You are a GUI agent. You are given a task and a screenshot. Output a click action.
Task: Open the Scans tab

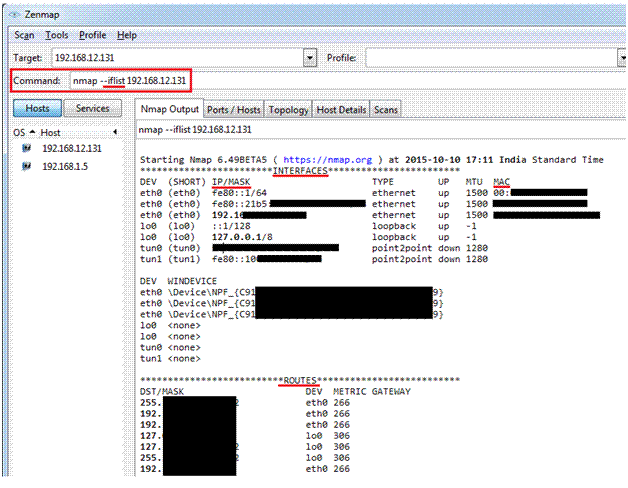tap(385, 109)
